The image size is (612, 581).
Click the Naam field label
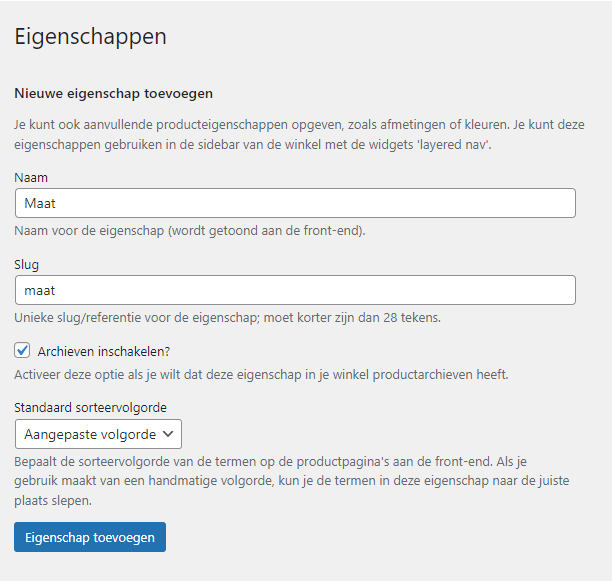pos(31,178)
